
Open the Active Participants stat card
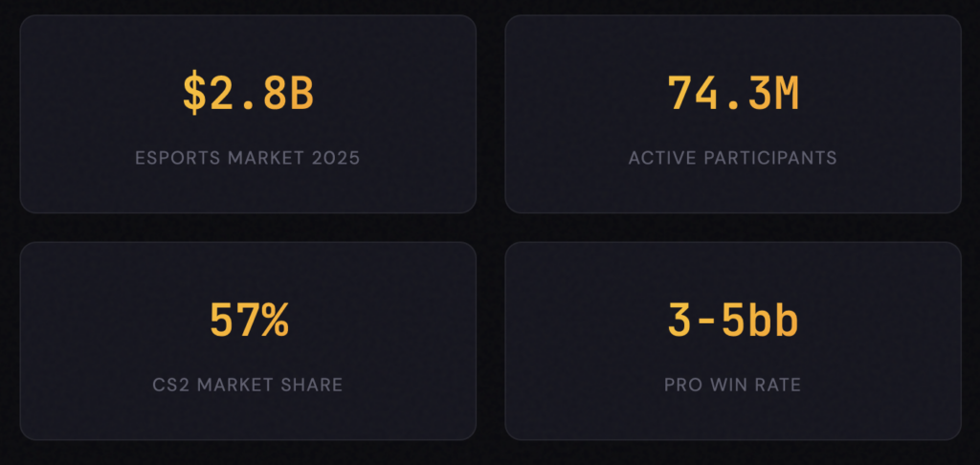[733, 191]
